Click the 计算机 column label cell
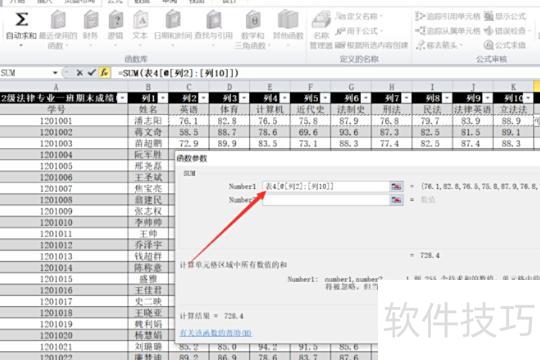 pyautogui.click(x=270, y=110)
